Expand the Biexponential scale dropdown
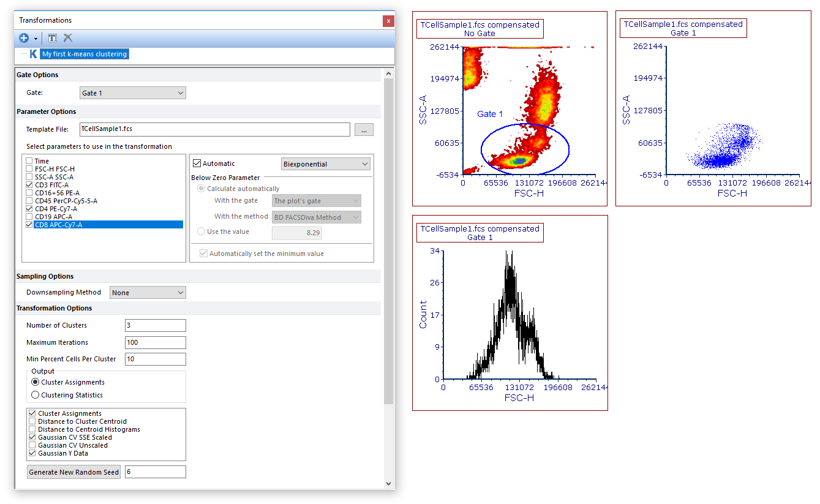Screen dimensions: 820x504 click(326, 164)
